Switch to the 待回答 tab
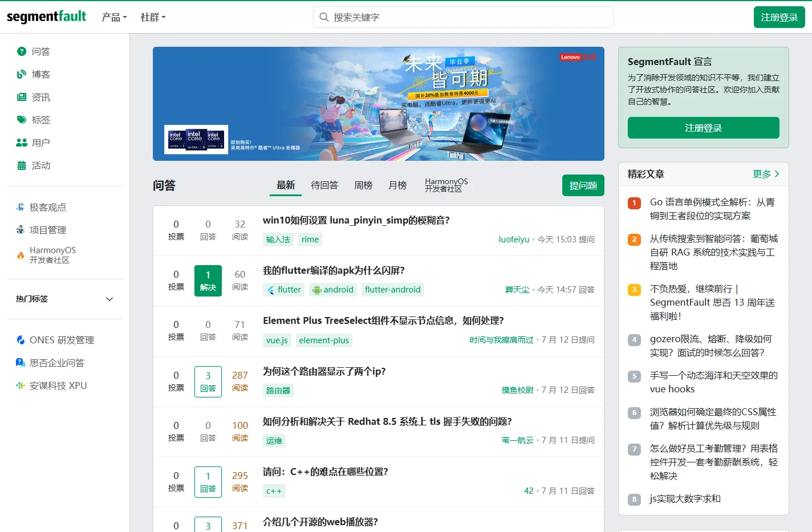This screenshot has height=532, width=812. tap(324, 185)
